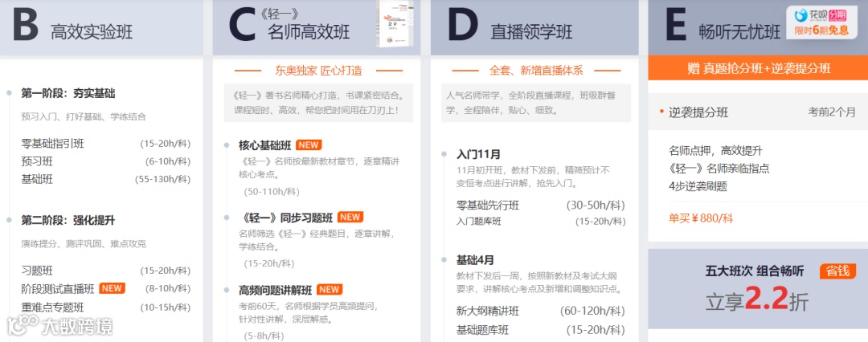This screenshot has width=868, height=342.
Task: Click 零基础先行班 course entry
Action: 488,206
